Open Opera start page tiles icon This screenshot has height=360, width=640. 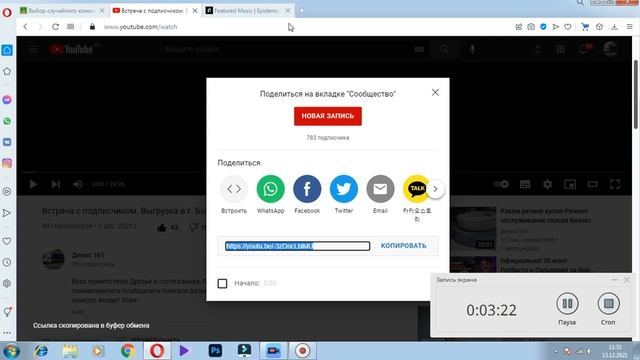point(71,27)
